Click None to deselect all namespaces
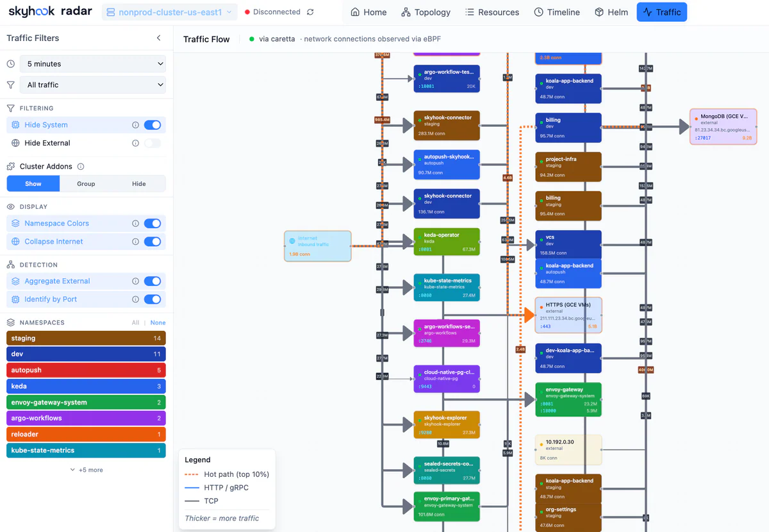 click(x=158, y=323)
